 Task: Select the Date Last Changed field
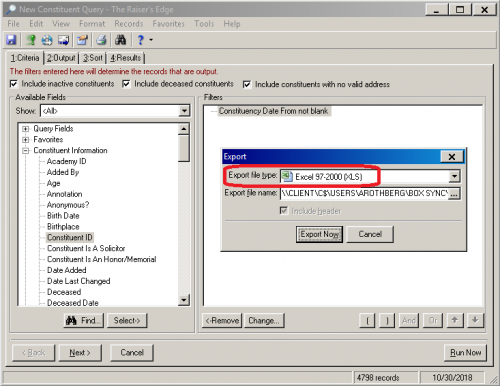(x=78, y=281)
